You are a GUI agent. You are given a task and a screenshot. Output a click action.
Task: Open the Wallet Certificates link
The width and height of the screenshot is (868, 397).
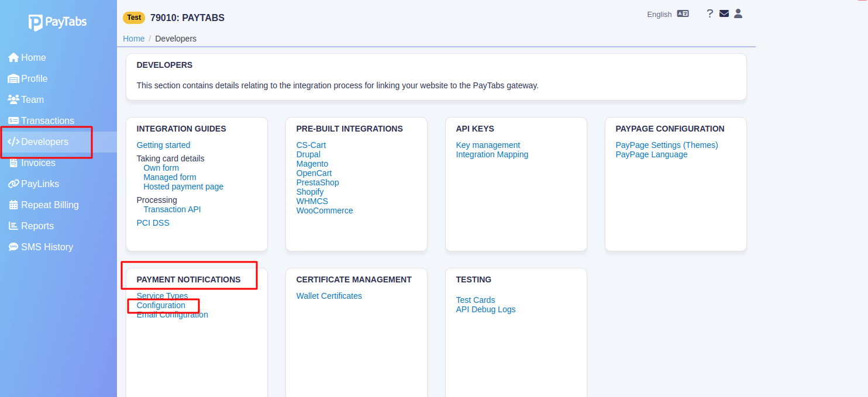329,296
